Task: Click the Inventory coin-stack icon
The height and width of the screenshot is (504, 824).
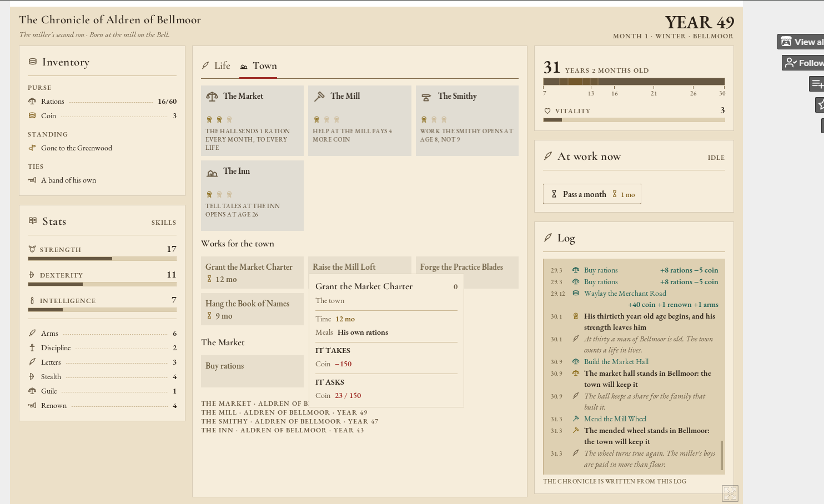Action: (33, 62)
